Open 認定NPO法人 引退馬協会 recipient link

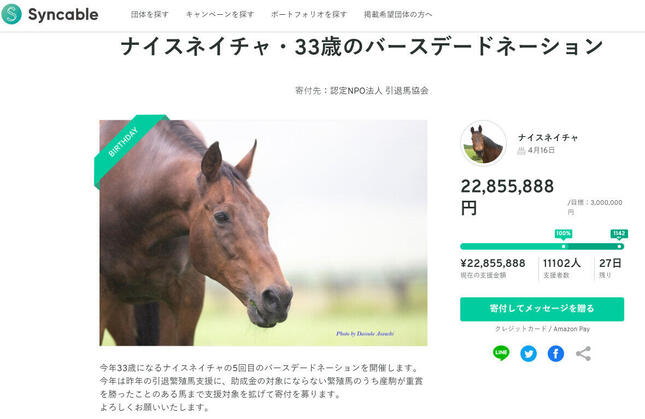[379, 90]
